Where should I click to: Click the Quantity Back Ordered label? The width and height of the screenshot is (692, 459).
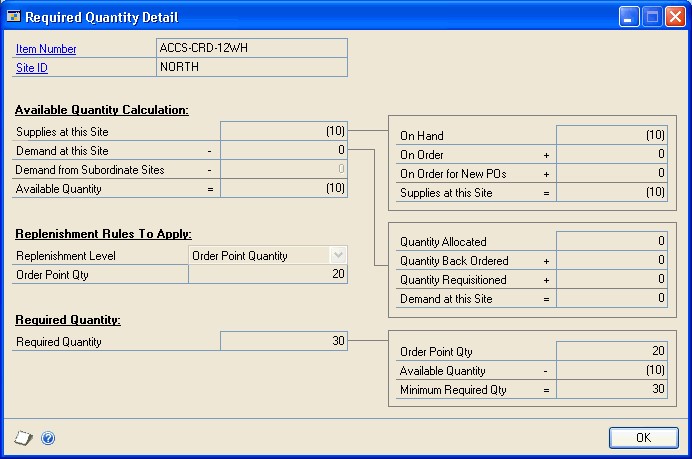(454, 261)
